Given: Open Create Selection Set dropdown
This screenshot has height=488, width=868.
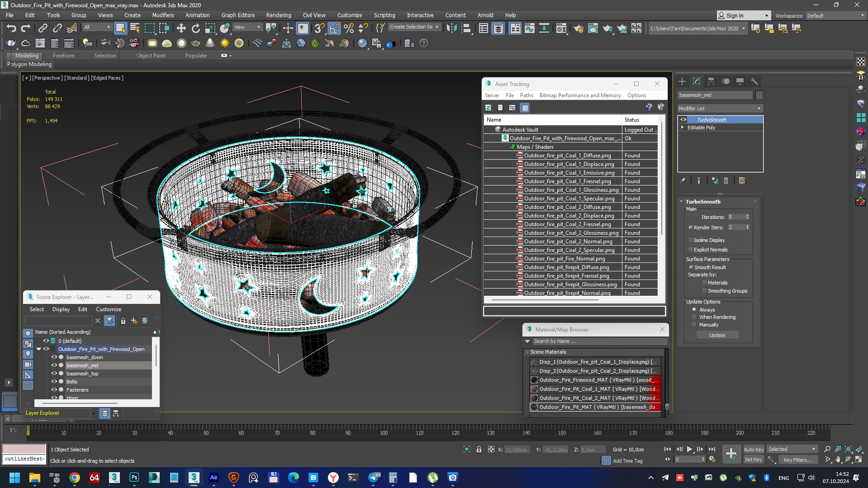Looking at the screenshot, I should click(x=415, y=27).
